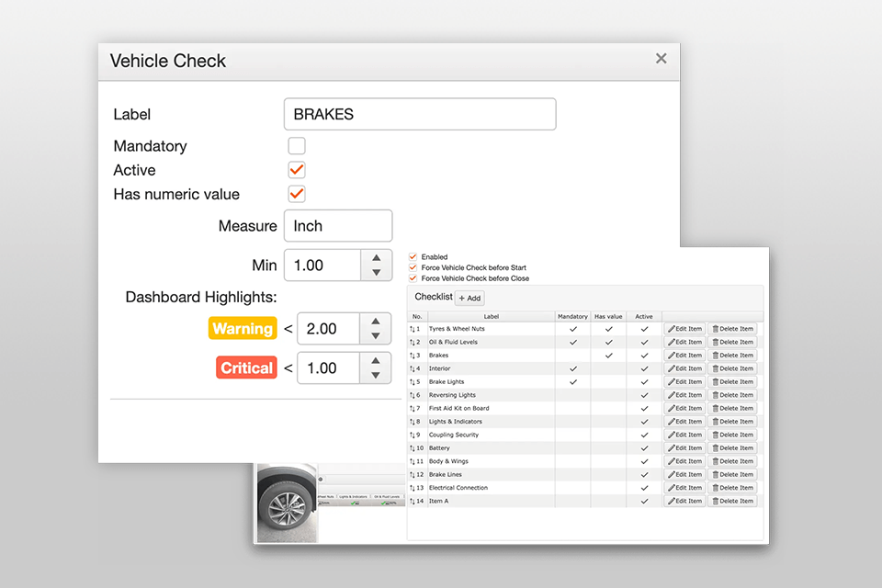
Task: Delete the Lights & Indicators item
Action: coord(732,422)
